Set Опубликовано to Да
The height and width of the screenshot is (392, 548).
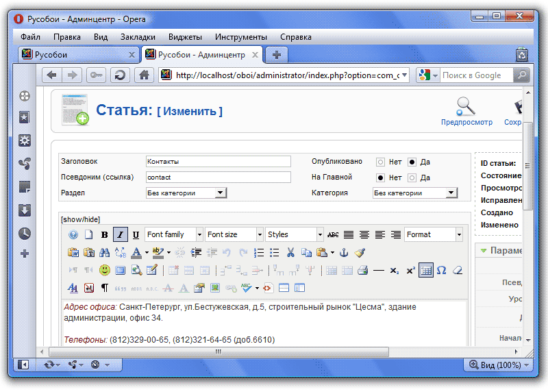click(x=412, y=162)
